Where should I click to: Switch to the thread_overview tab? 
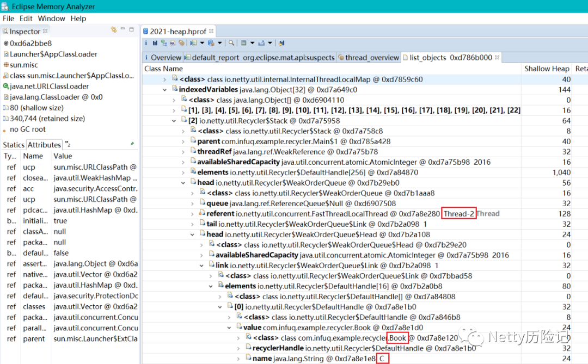coord(368,57)
